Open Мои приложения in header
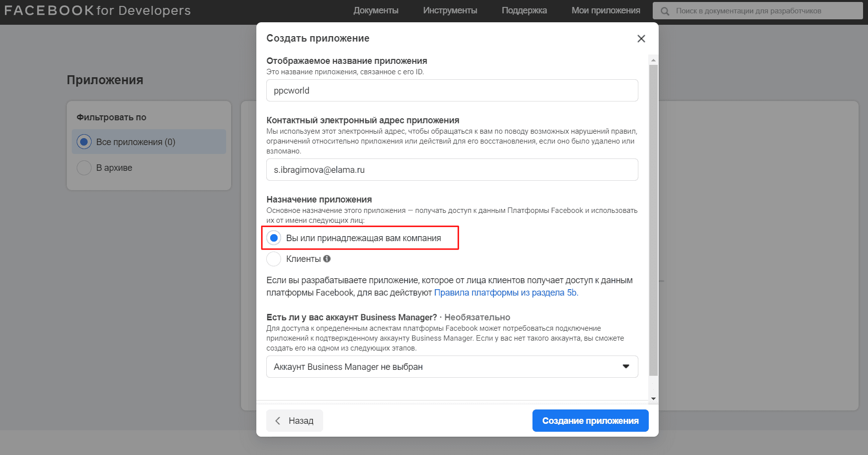This screenshot has height=455, width=868. (x=606, y=10)
